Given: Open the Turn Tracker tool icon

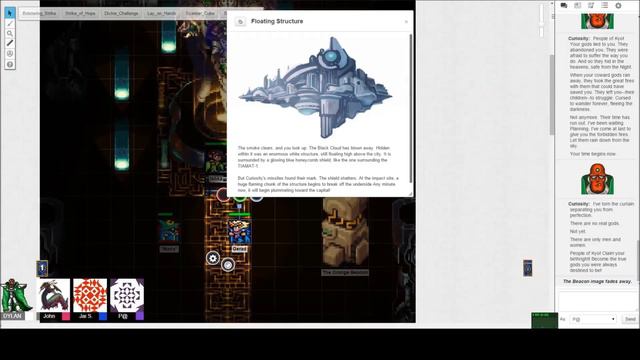Looking at the screenshot, I should point(10,53).
